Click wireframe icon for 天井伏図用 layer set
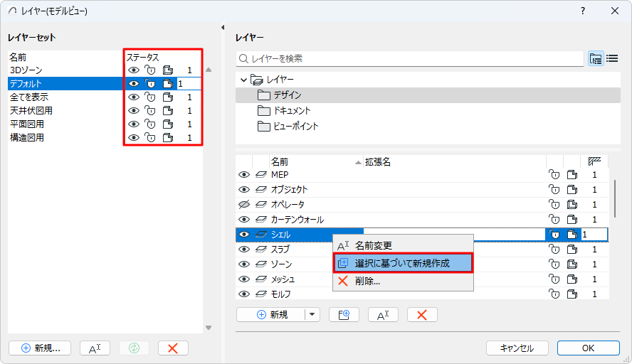This screenshot has width=632, height=364. tap(168, 111)
